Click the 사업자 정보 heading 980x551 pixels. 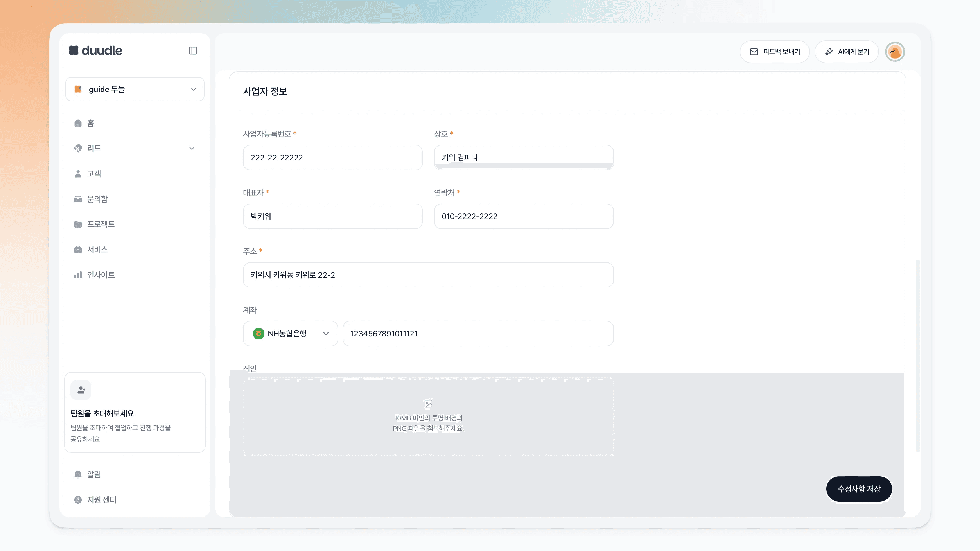265,91
